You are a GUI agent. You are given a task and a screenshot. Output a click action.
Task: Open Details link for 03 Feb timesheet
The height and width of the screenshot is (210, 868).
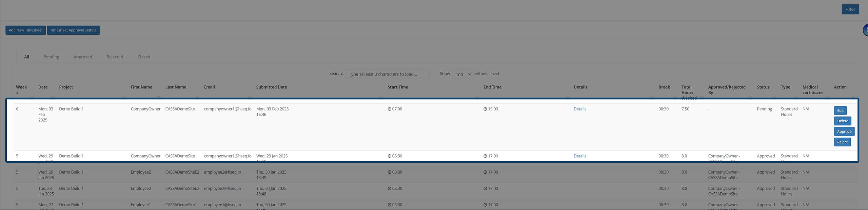pyautogui.click(x=580, y=109)
